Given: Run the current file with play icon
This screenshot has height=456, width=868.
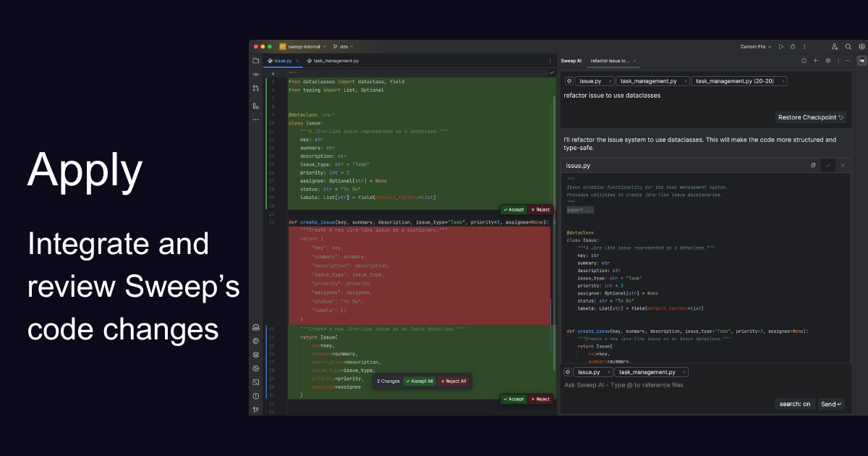Looking at the screenshot, I should point(781,46).
